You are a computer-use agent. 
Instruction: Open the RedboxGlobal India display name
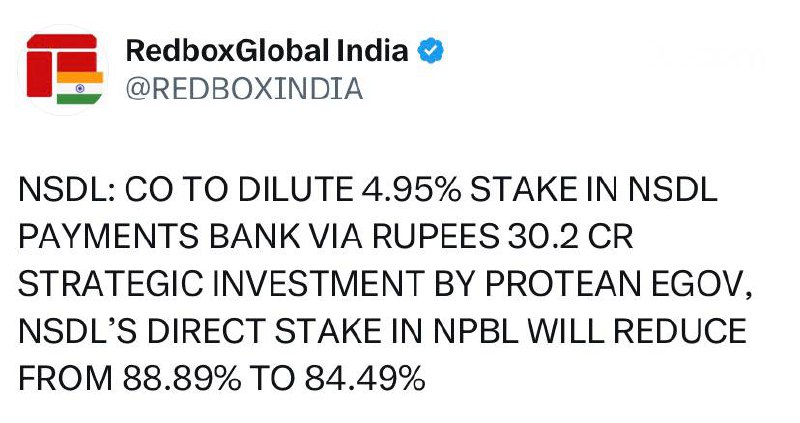(267, 51)
